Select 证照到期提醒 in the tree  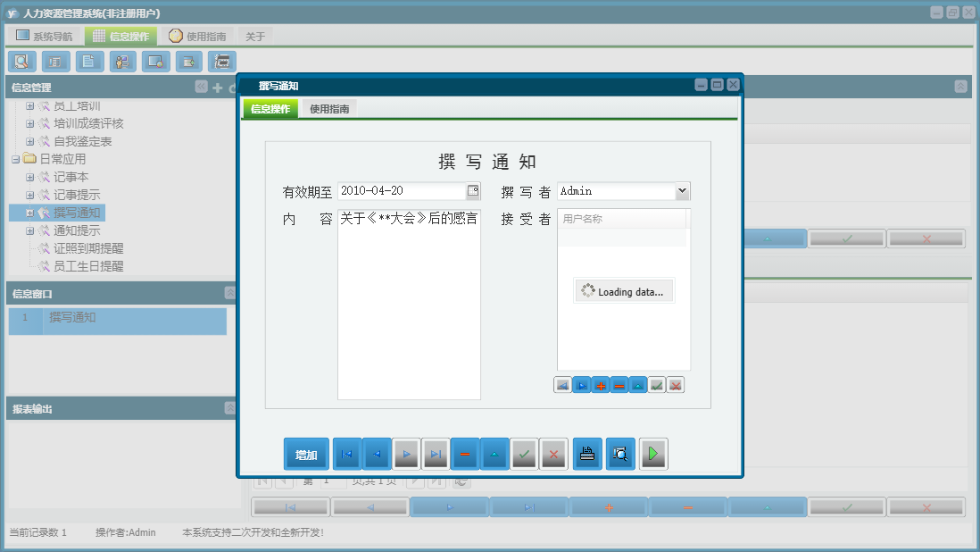tap(88, 249)
